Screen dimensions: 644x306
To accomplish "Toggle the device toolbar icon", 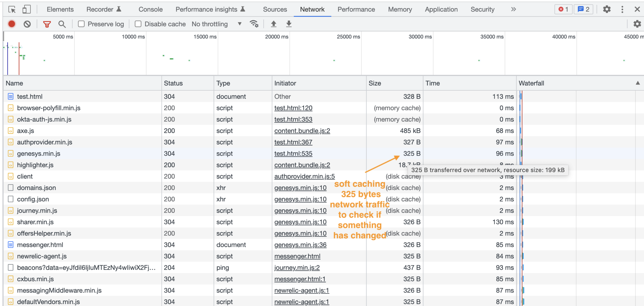I will [x=26, y=9].
